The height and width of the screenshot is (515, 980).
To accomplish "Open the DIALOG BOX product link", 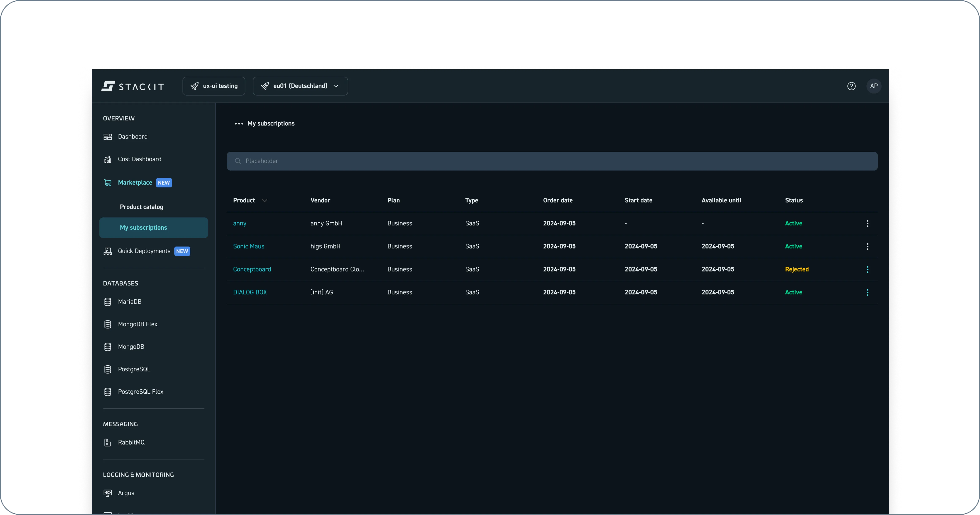I will click(x=250, y=292).
